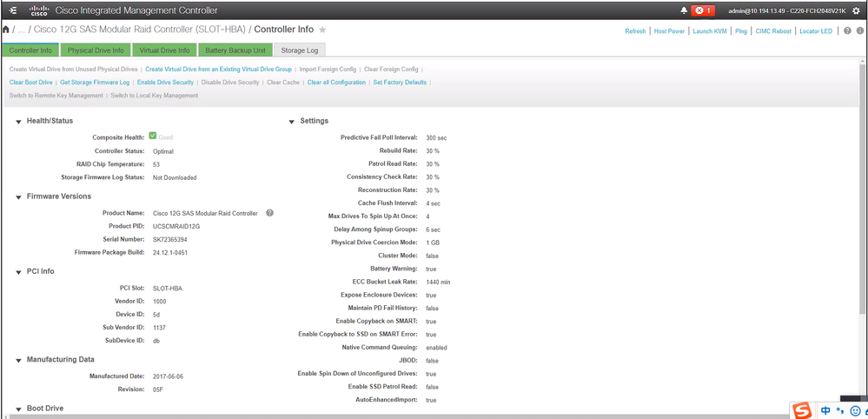The image size is (868, 419).
Task: Click Switch to Local Key Management
Action: (x=155, y=96)
